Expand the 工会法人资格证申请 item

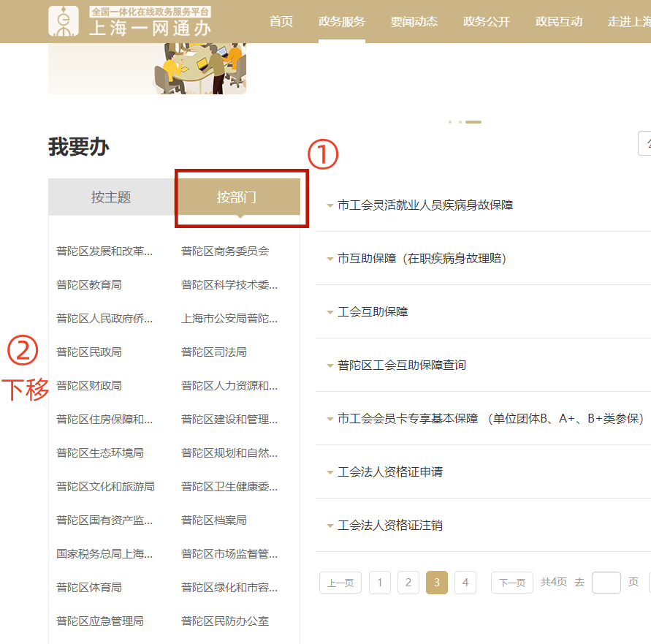389,472
